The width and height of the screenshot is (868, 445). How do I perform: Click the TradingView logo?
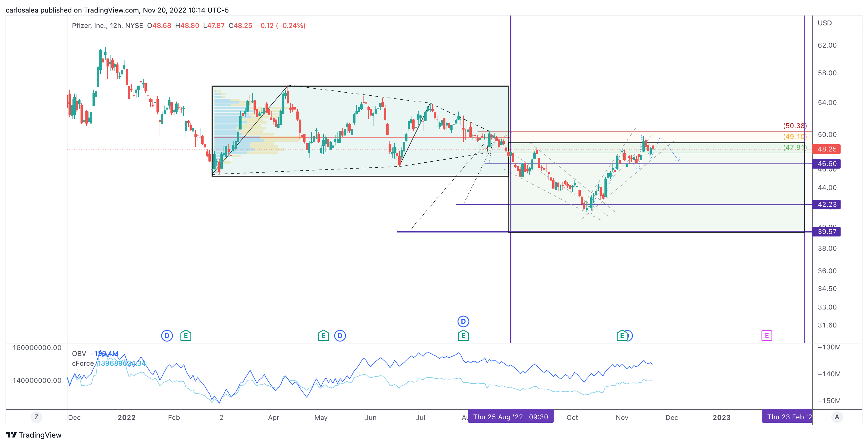click(34, 435)
